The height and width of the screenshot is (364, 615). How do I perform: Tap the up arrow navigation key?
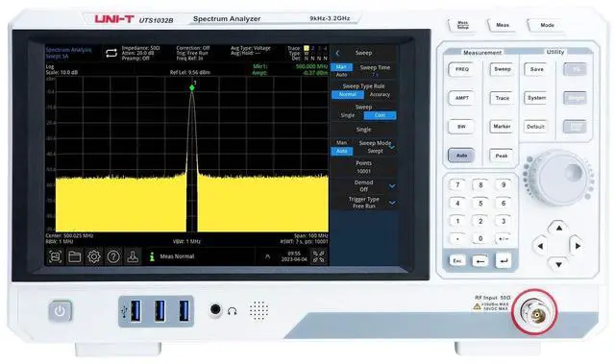558,228
